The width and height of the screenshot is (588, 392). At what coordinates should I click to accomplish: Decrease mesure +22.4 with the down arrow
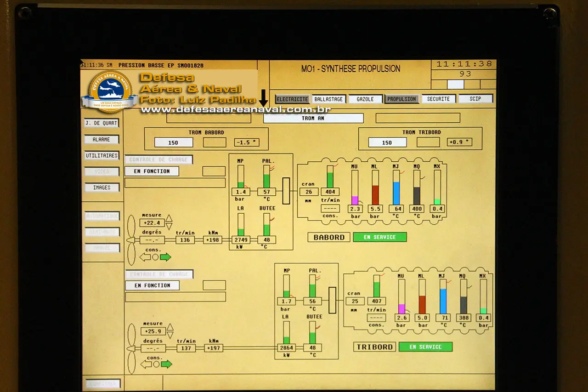click(169, 227)
